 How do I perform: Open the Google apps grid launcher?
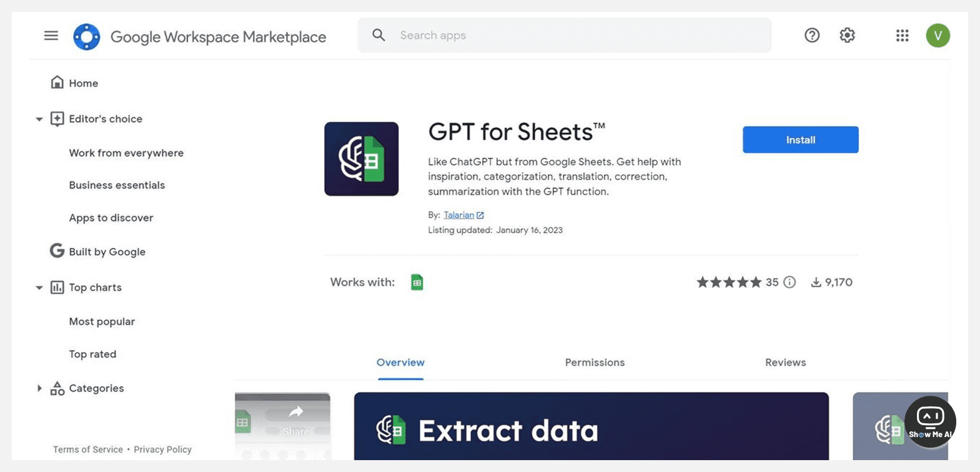point(902,36)
